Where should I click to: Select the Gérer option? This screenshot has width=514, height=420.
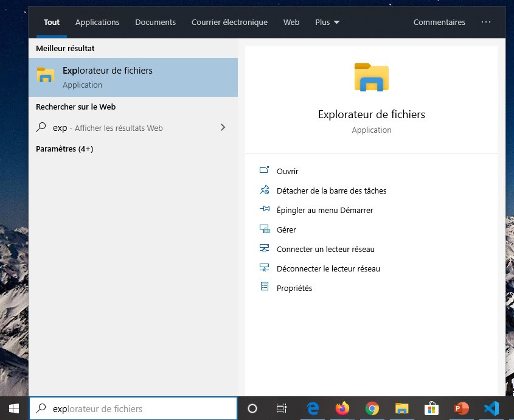pyautogui.click(x=286, y=229)
